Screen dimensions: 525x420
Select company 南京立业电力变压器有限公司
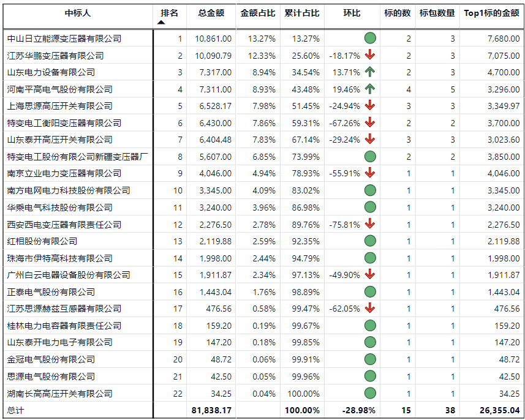pyautogui.click(x=64, y=173)
